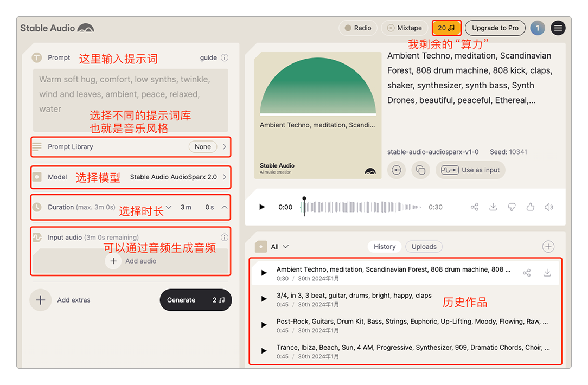This screenshot has height=385, width=588.
Task: Click the Add audio label
Action: [x=140, y=261]
